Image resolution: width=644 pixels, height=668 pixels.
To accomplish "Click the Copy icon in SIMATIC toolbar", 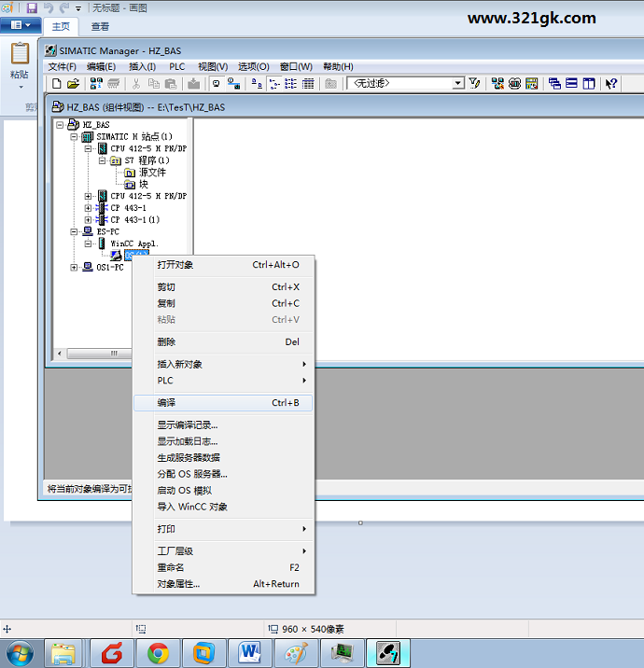I will point(153,84).
